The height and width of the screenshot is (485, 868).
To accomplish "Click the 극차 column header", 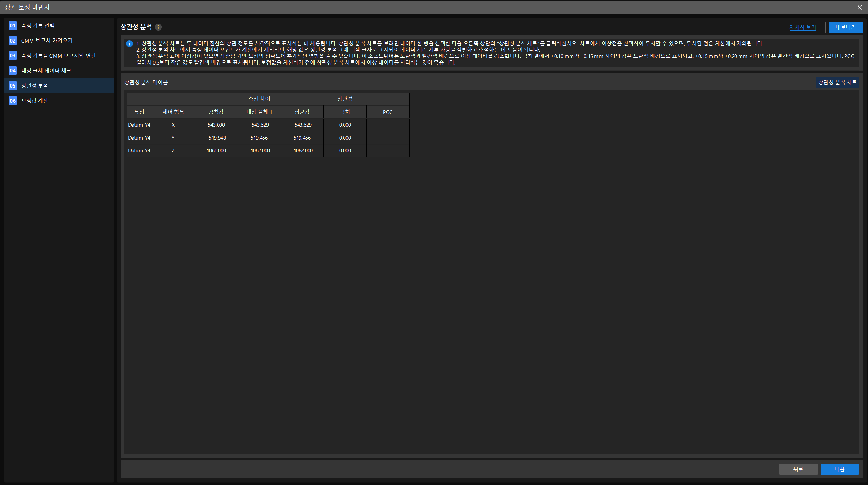I will point(345,112).
